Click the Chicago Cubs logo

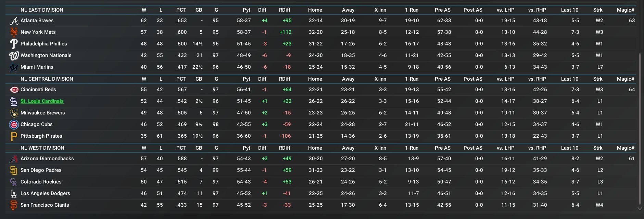(x=14, y=125)
